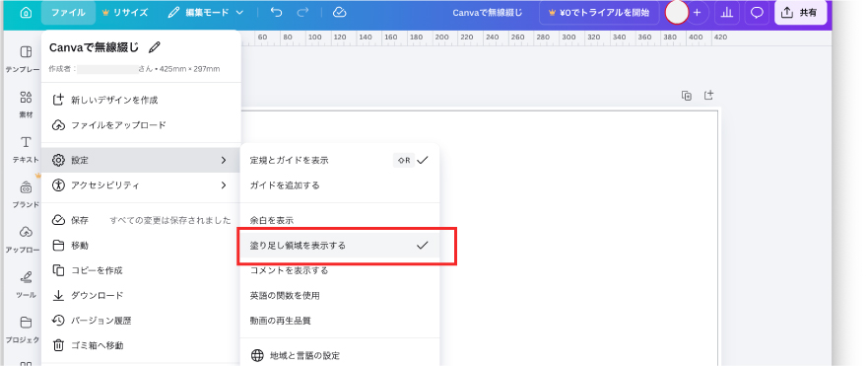Redo the last action
Image resolution: width=868 pixels, height=366 pixels.
(302, 13)
